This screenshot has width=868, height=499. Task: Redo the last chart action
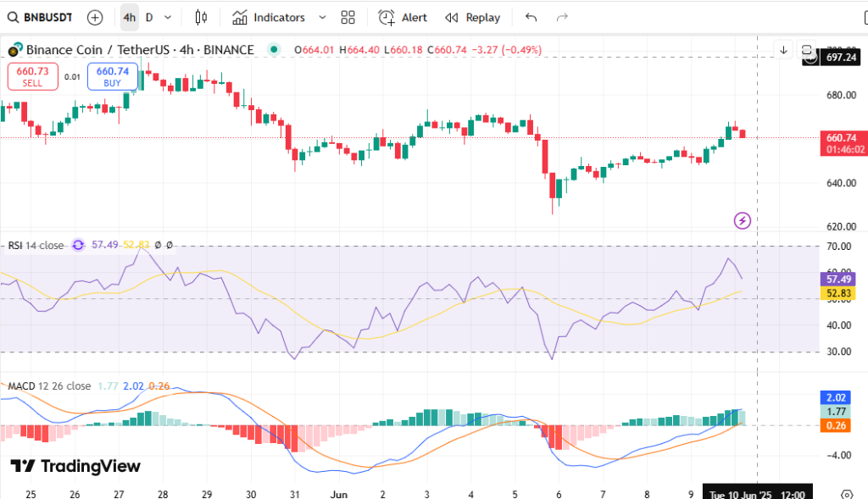562,18
